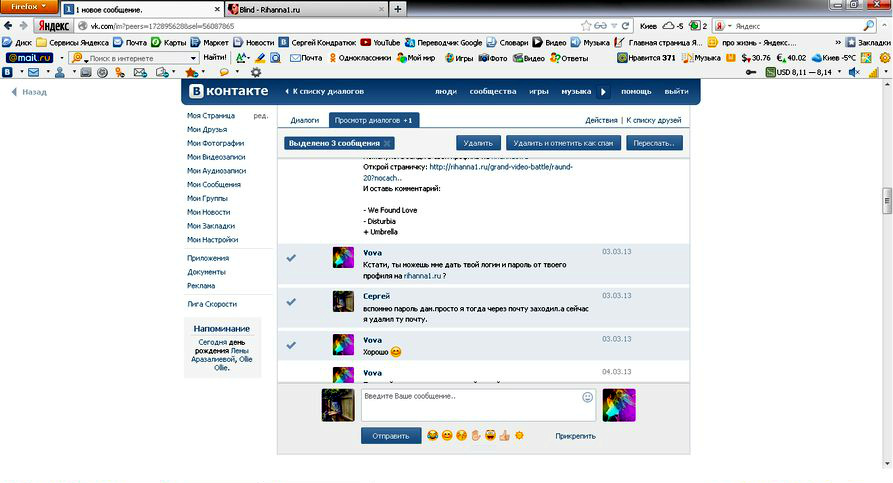893x483 pixels.
Task: Open the address bar history dropdown arrow
Action: coord(614,26)
